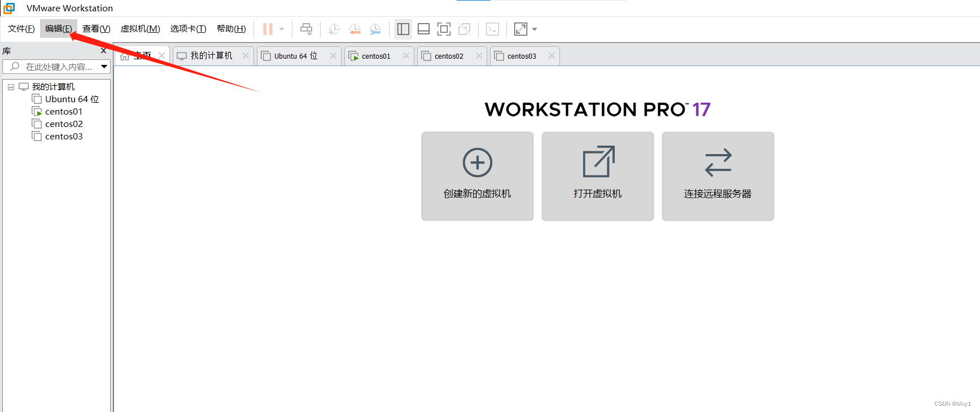Toggle the thumbnail bar view icon
980x412 pixels.
point(423,29)
